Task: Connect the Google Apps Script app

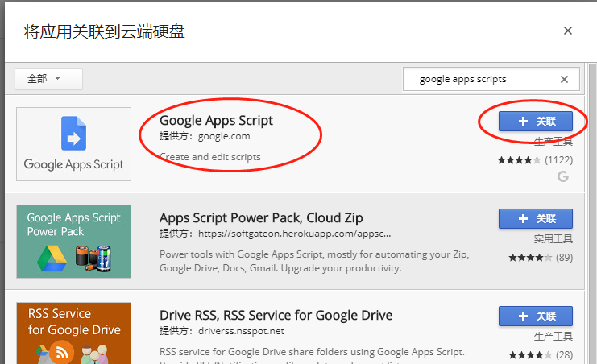Action: (x=535, y=121)
